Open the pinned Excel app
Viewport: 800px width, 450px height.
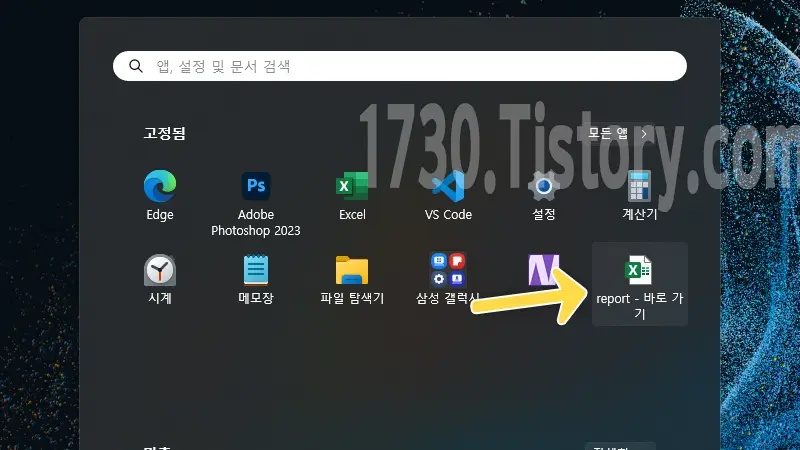click(x=352, y=196)
